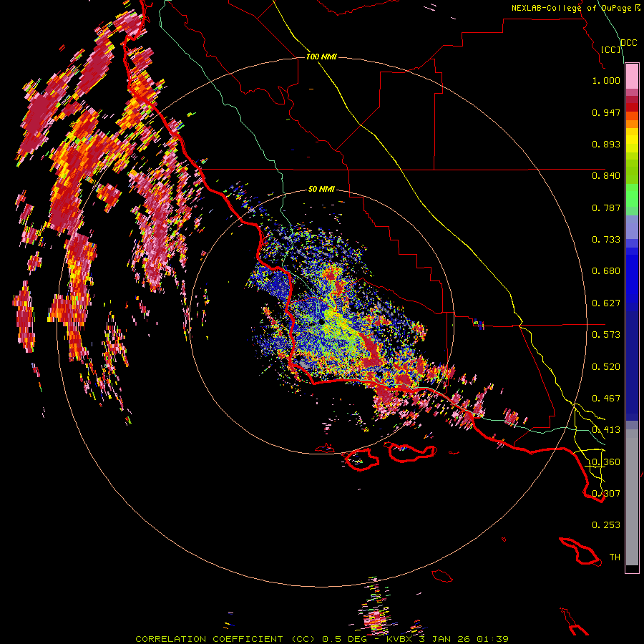The height and width of the screenshot is (644, 644).
Task: Click the 0.680 scale value
Action: tap(606, 271)
